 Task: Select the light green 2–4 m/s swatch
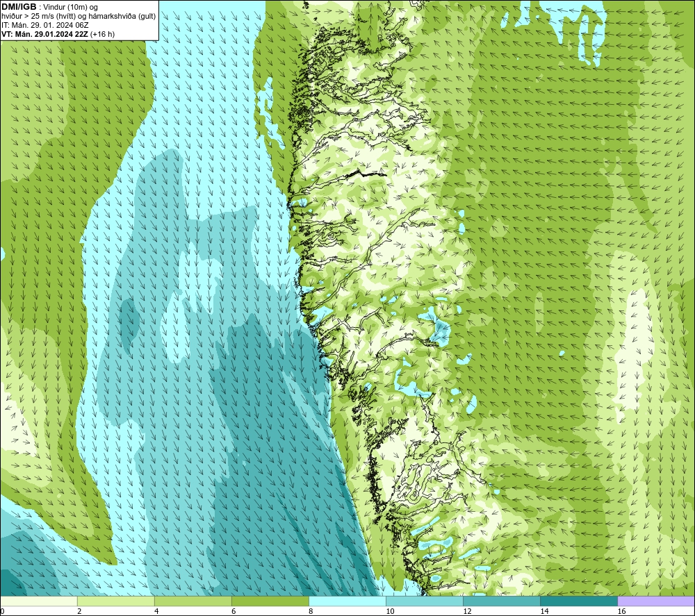(115, 601)
